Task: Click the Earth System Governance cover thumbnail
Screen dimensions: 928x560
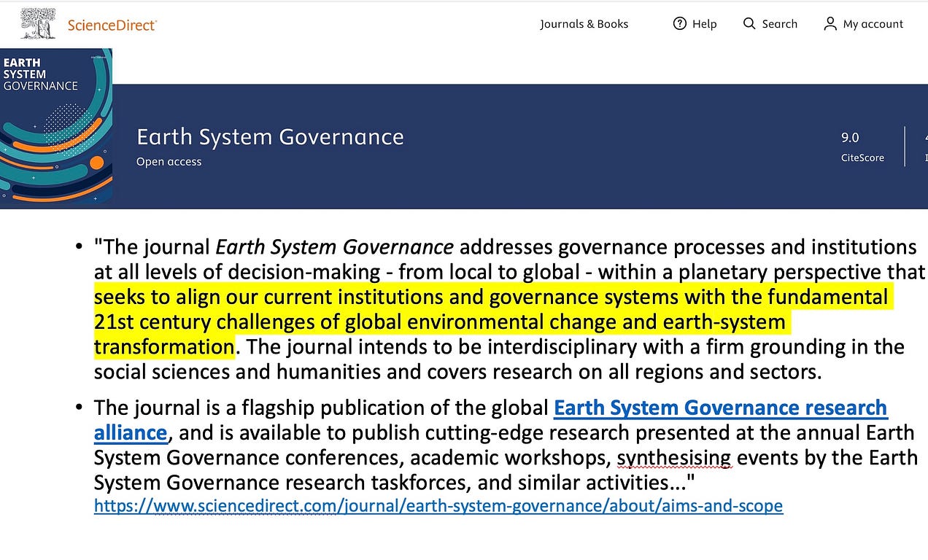Action: coord(56,125)
